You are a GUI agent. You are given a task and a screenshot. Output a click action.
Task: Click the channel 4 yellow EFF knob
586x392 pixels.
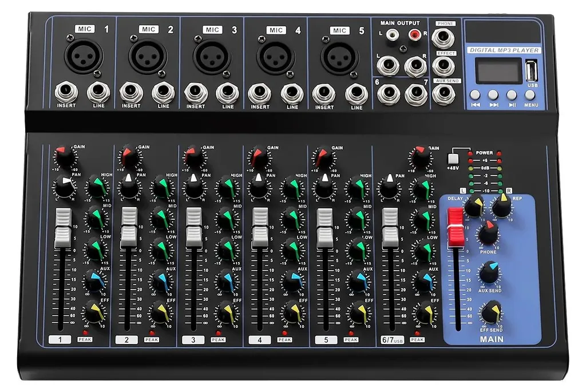pos(292,314)
